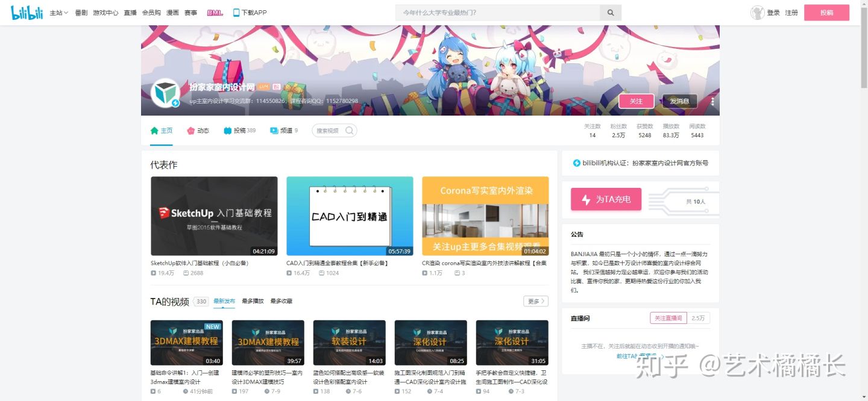Click the pink 投稿 upload button

tap(826, 12)
